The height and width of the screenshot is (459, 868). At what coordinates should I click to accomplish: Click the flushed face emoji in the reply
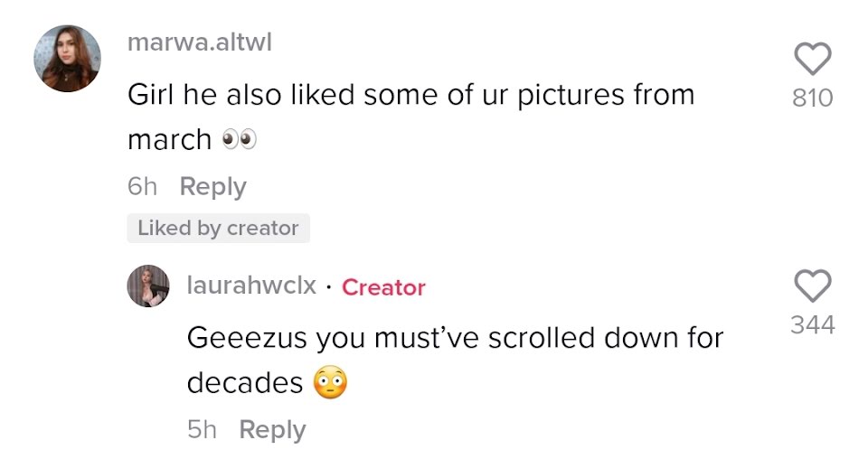click(330, 383)
